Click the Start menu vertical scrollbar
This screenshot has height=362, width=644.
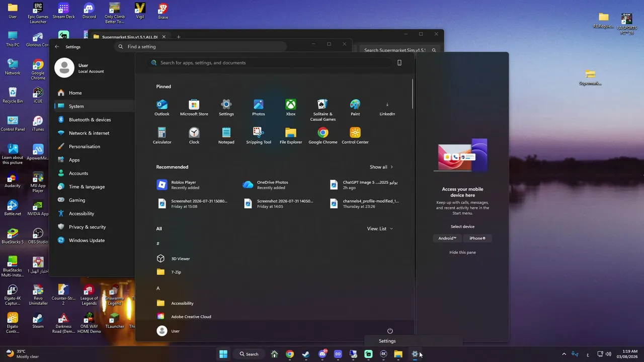(413, 94)
